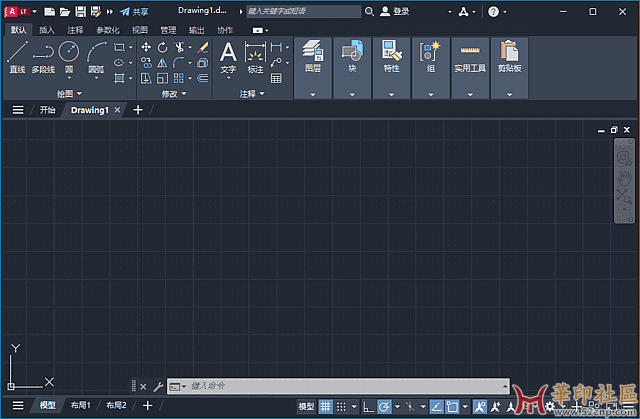The image size is (640, 419).
Task: Toggle the grid display in status bar
Action: pyautogui.click(x=326, y=406)
